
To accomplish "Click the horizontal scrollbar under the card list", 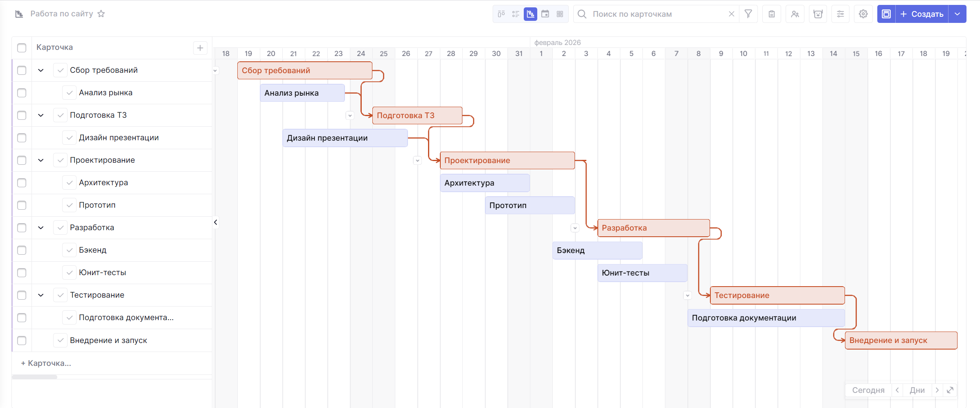I will pyautogui.click(x=35, y=377).
